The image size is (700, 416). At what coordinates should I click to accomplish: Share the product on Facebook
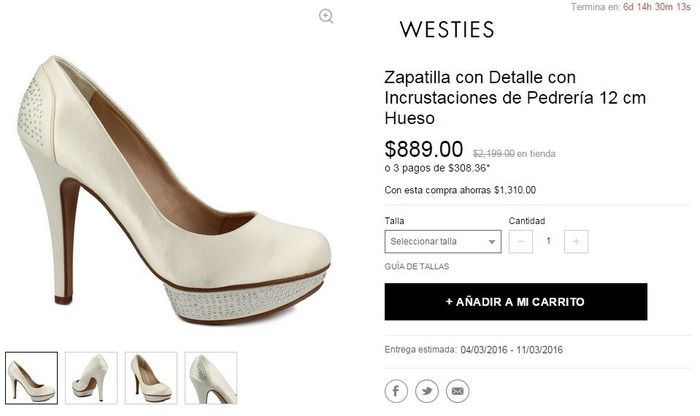(x=396, y=390)
